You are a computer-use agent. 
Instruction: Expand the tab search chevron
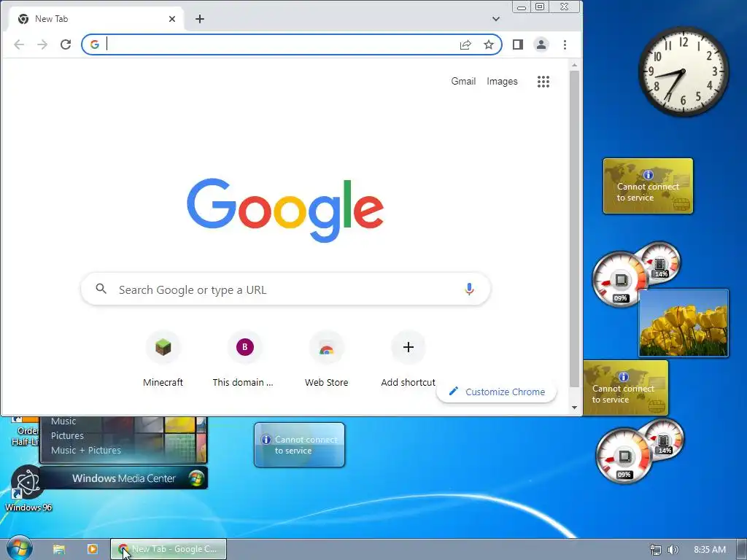496,19
